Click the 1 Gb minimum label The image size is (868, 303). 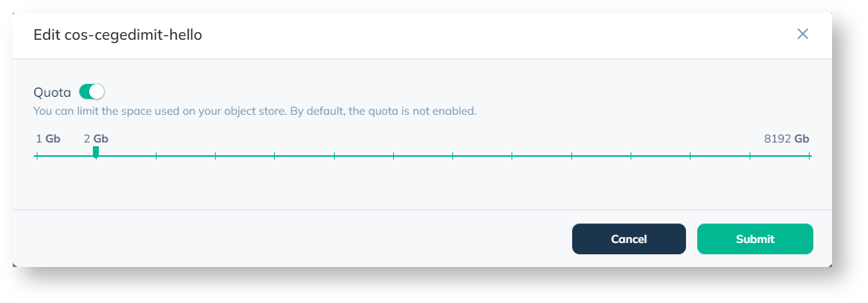48,139
